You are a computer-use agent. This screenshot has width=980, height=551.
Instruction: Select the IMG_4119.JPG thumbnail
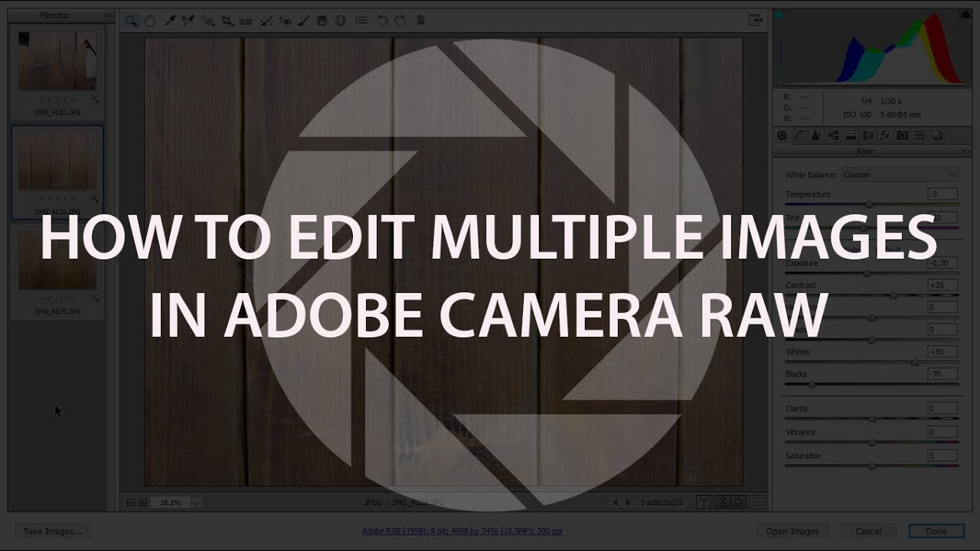click(57, 260)
